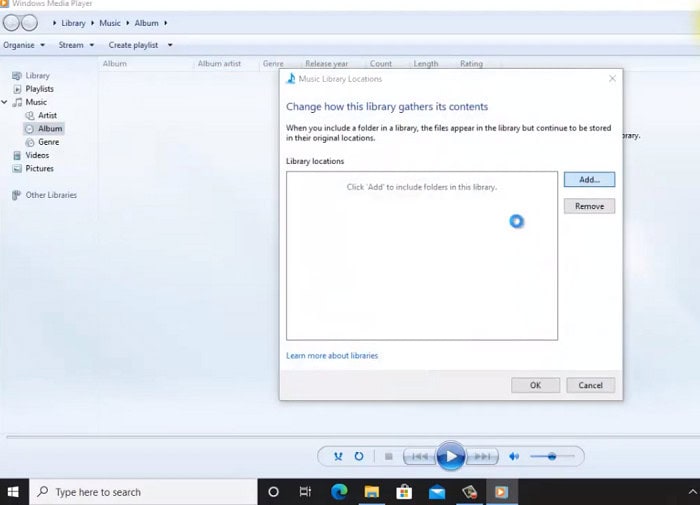The width and height of the screenshot is (700, 505).
Task: Click the taskbar search box
Action: click(x=143, y=492)
